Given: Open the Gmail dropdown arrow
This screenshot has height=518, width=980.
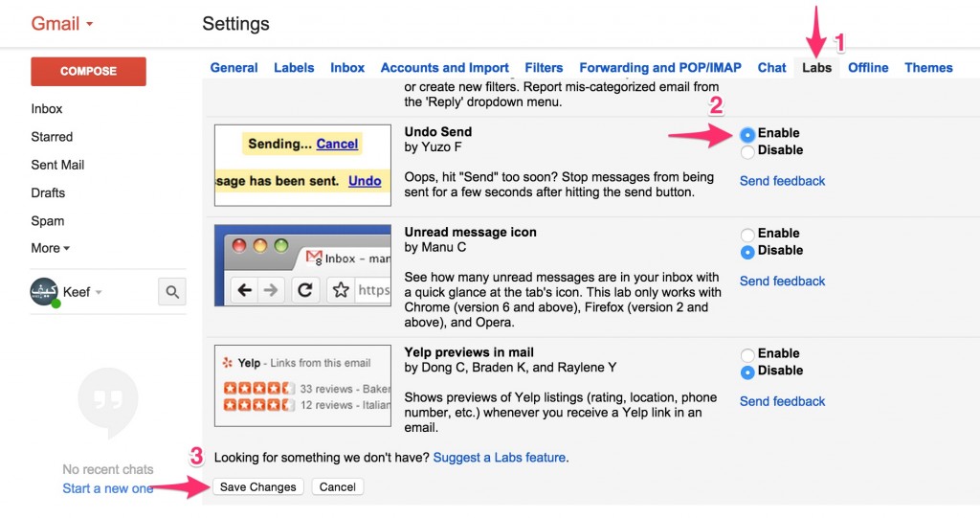Looking at the screenshot, I should click(x=89, y=24).
